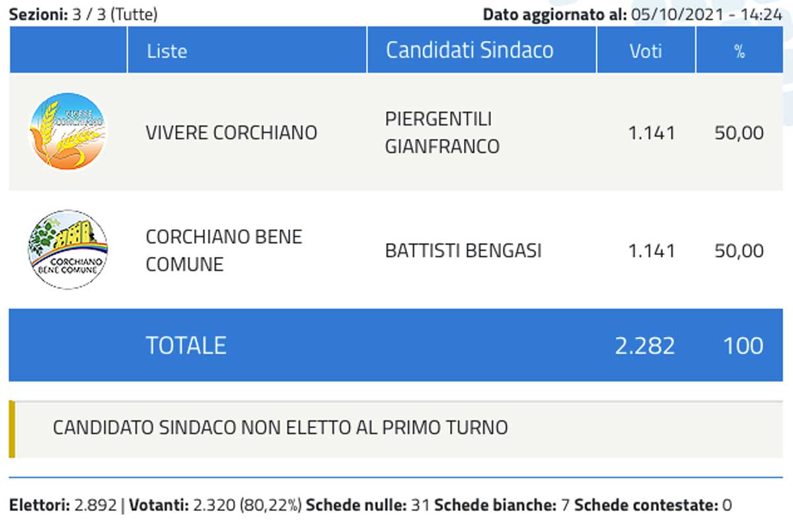Click the Voti column header
793x532 pixels.
tap(646, 51)
